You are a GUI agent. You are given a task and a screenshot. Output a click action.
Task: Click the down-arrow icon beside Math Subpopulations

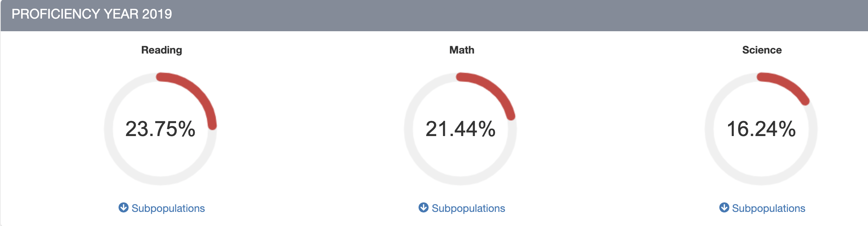pyautogui.click(x=424, y=207)
